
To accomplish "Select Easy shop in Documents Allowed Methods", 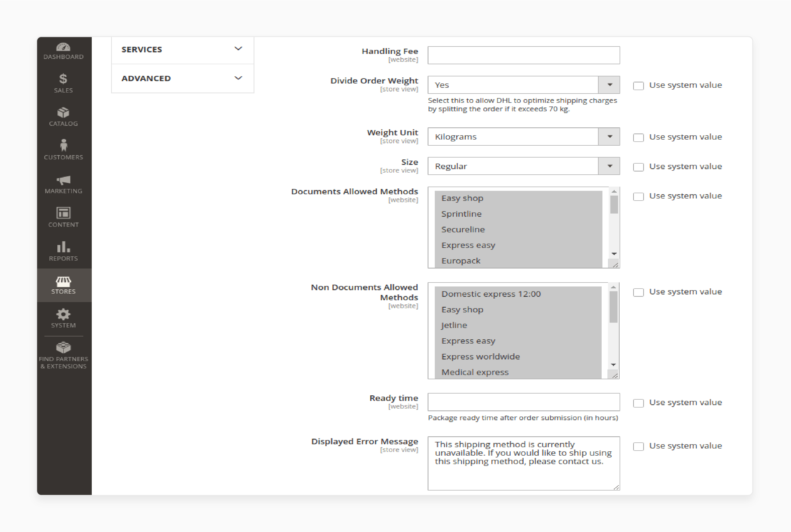I will [518, 198].
